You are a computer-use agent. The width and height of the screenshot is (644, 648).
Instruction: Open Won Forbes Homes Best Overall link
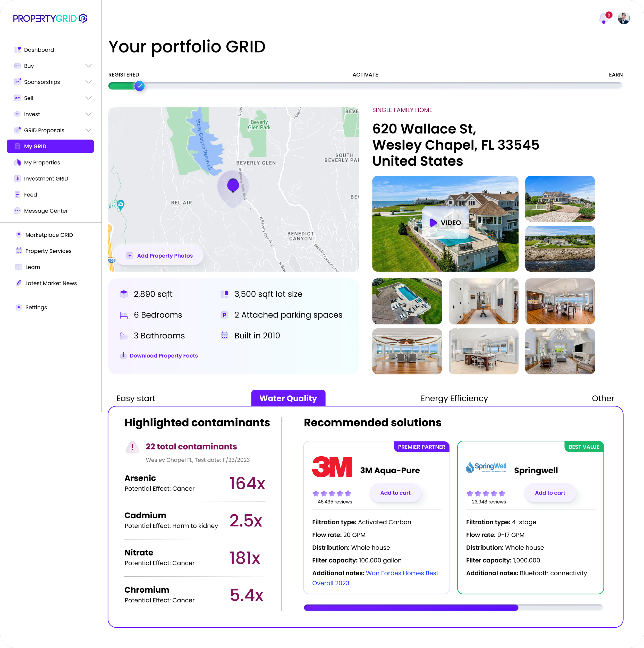pos(375,578)
